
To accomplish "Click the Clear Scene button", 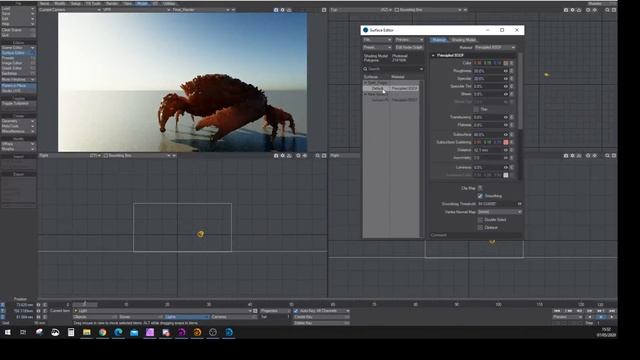I will click(18, 30).
